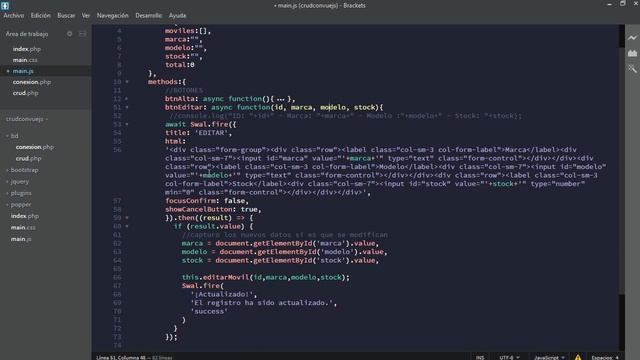
Task: Unfold the btnAlta function at line 12
Action: pos(127,99)
